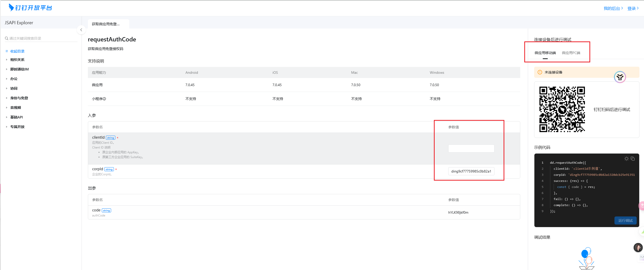This screenshot has width=644, height=270.
Task: Copy the sample code with the copy icon
Action: click(633, 159)
